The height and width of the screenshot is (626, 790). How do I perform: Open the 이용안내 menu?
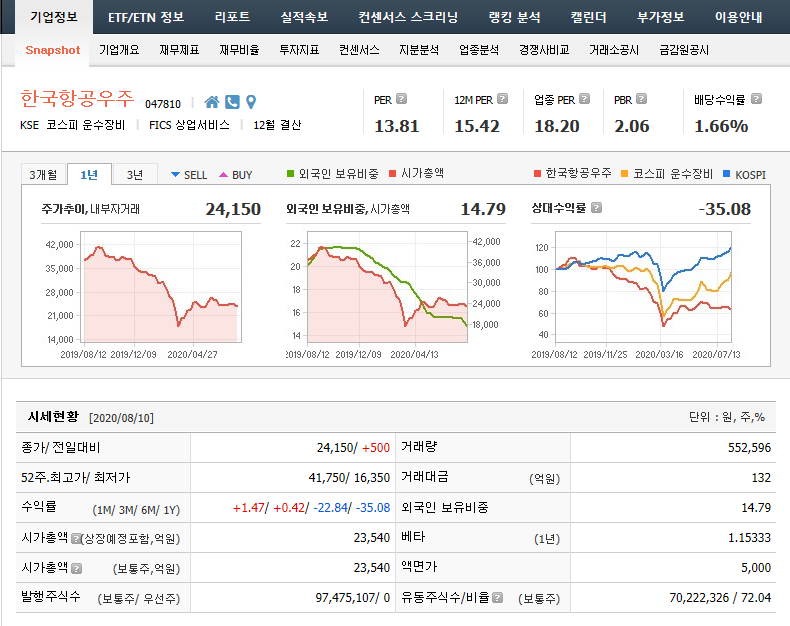tap(739, 17)
